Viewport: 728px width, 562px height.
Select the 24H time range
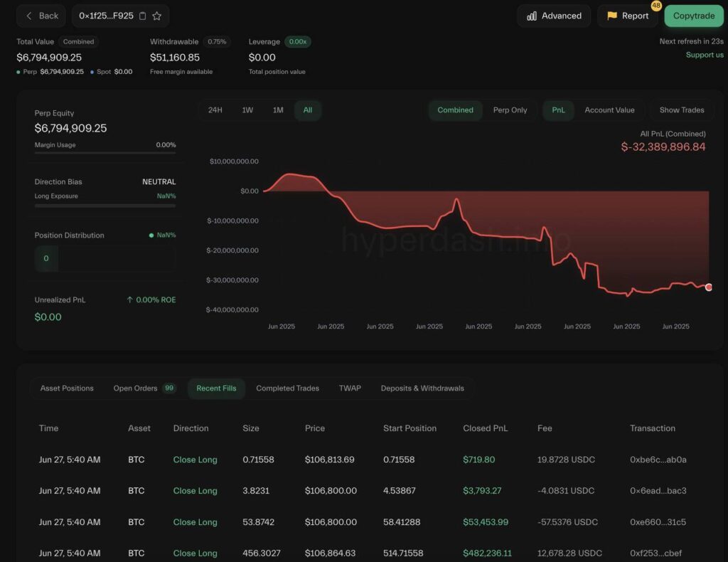click(215, 110)
